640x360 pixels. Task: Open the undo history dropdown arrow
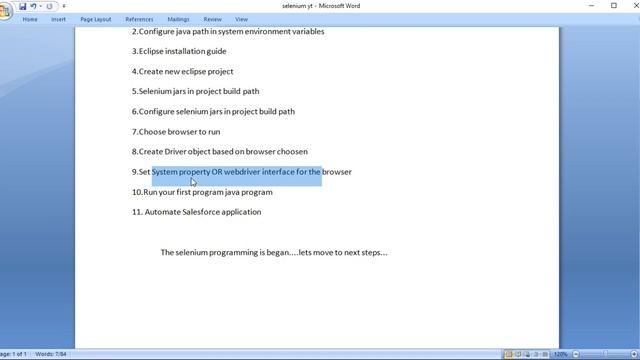40,6
